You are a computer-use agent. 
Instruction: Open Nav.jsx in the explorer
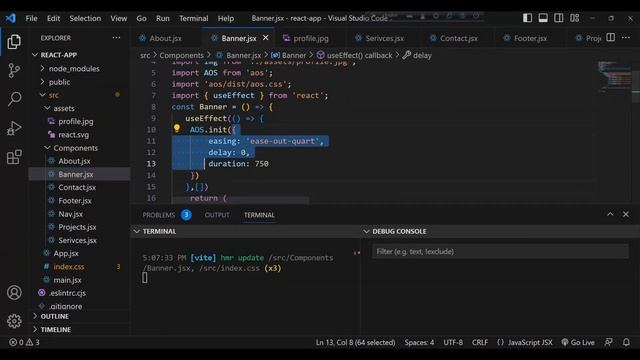[70, 214]
